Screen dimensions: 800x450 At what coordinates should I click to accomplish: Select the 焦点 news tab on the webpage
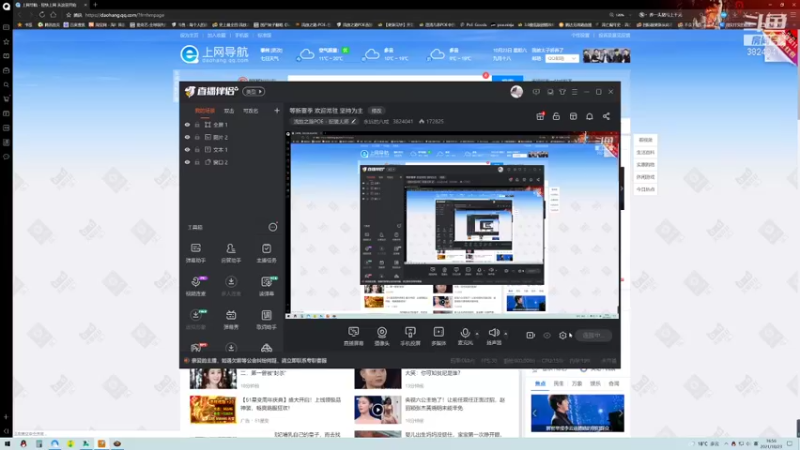(x=540, y=383)
